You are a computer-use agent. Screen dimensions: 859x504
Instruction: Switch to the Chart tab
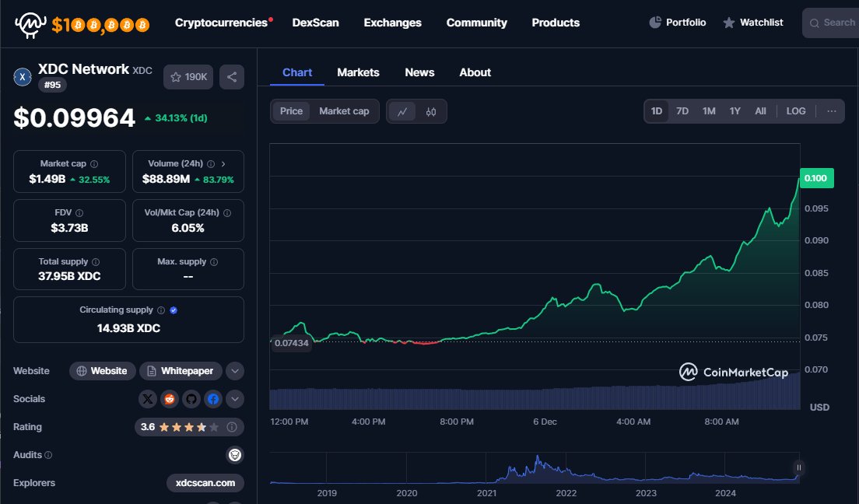click(297, 72)
